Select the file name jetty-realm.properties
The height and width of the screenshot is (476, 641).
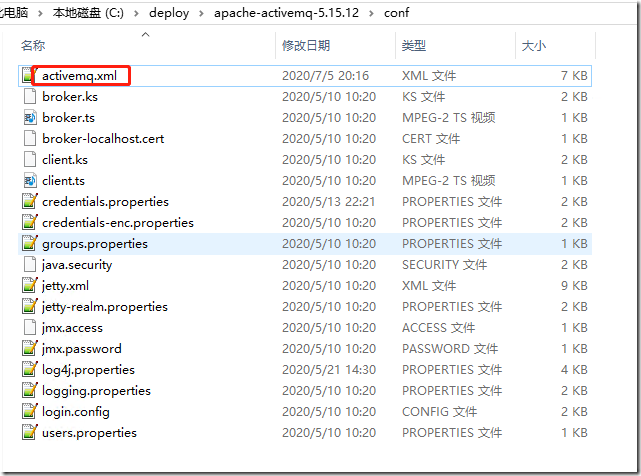[105, 307]
